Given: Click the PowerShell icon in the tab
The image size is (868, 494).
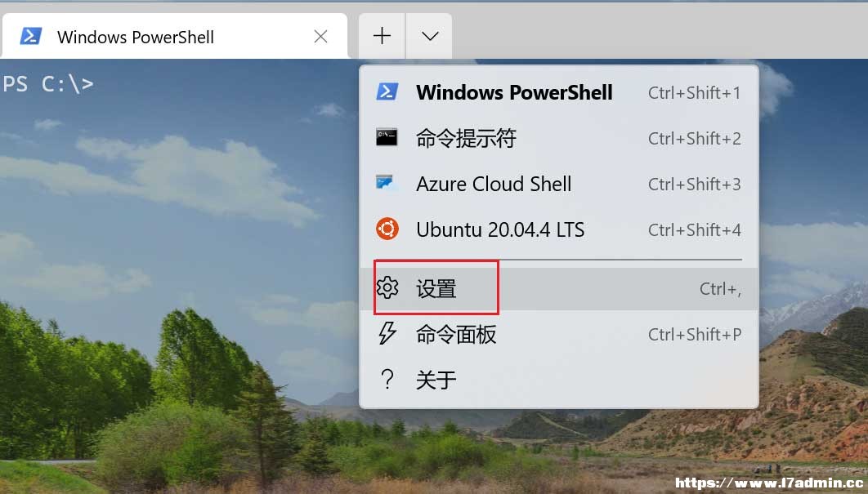Looking at the screenshot, I should point(30,37).
